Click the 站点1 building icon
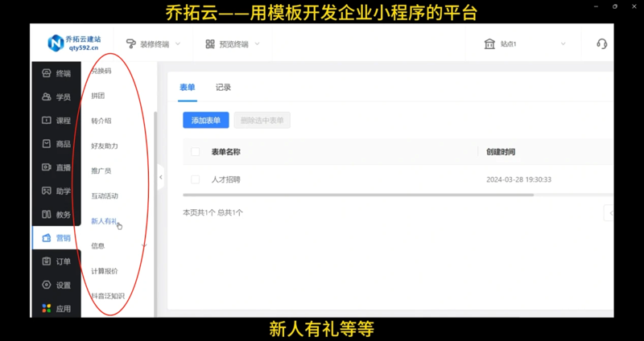This screenshot has height=341, width=644. 489,44
